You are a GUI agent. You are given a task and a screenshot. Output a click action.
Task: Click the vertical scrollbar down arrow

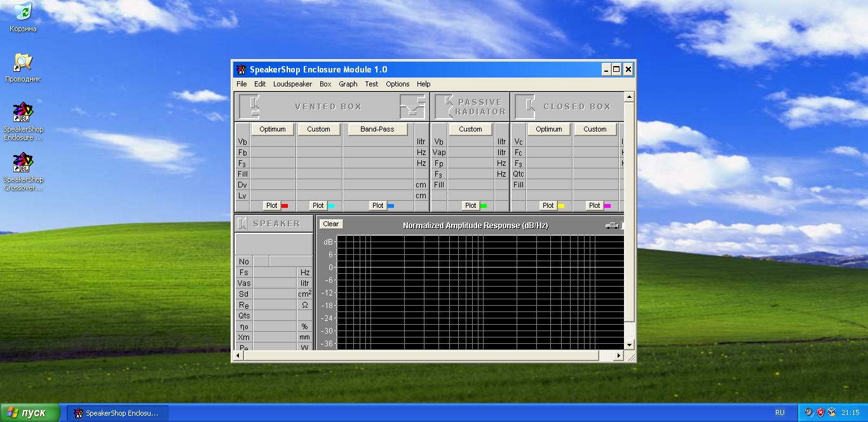629,344
